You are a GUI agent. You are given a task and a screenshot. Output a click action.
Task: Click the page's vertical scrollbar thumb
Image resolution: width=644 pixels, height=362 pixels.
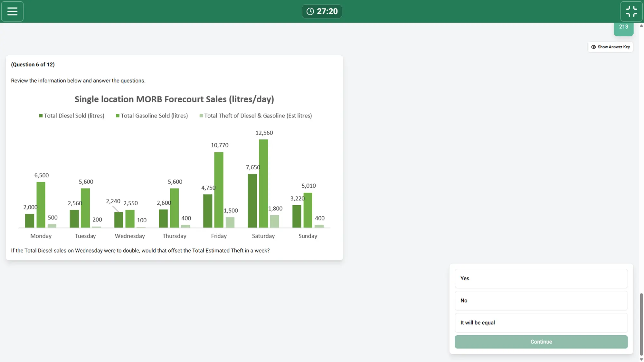coord(641,324)
